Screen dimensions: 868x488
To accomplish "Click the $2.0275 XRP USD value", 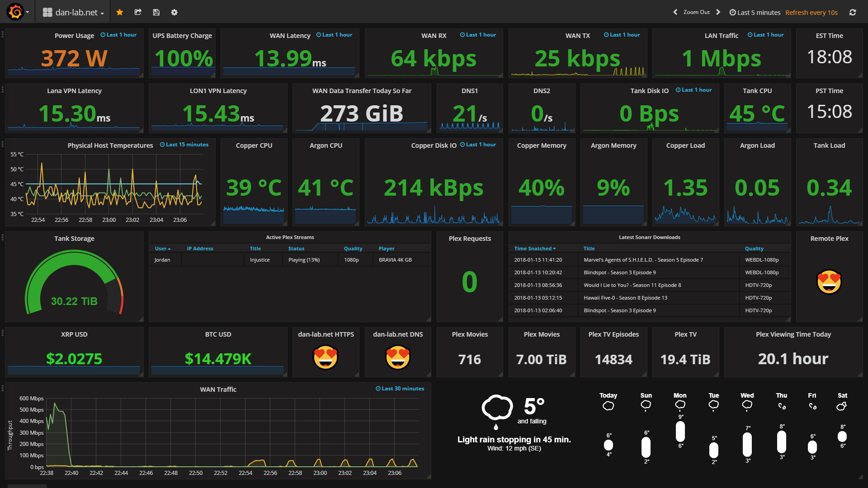I will (x=74, y=359).
